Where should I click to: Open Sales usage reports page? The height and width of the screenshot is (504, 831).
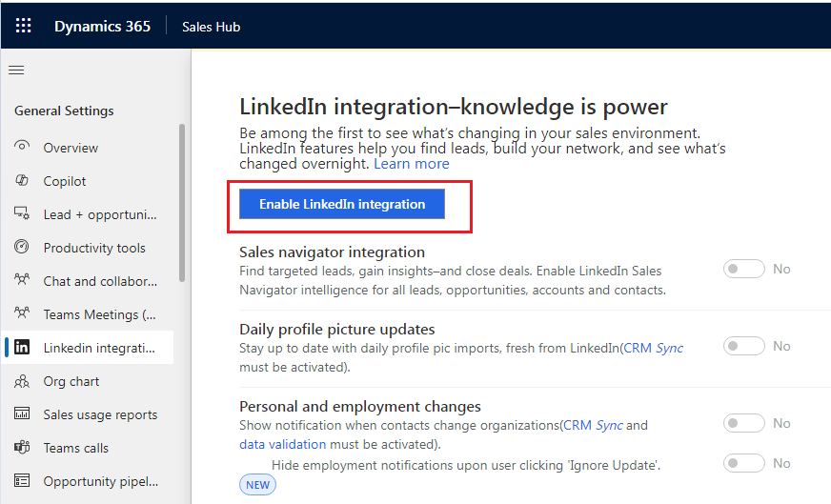(x=89, y=414)
